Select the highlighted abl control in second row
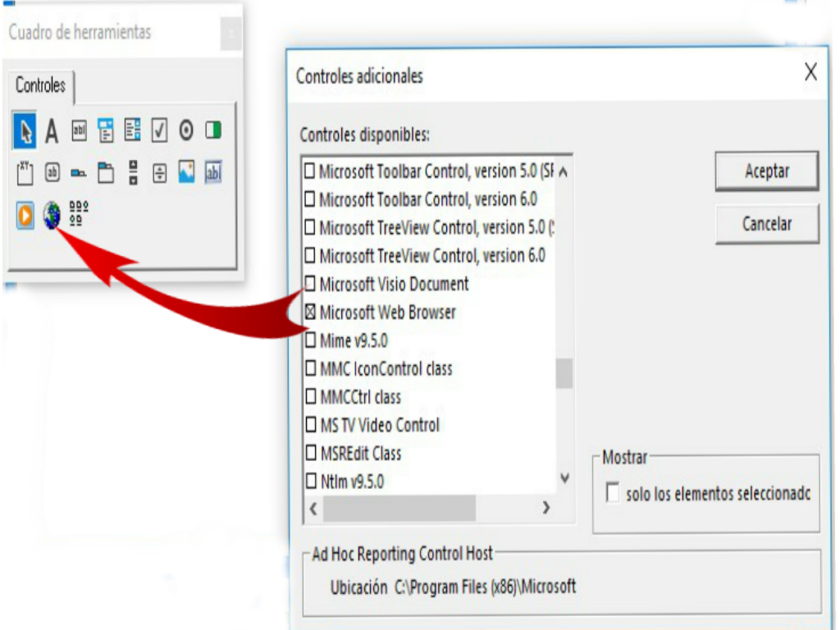The image size is (840, 630). (213, 172)
